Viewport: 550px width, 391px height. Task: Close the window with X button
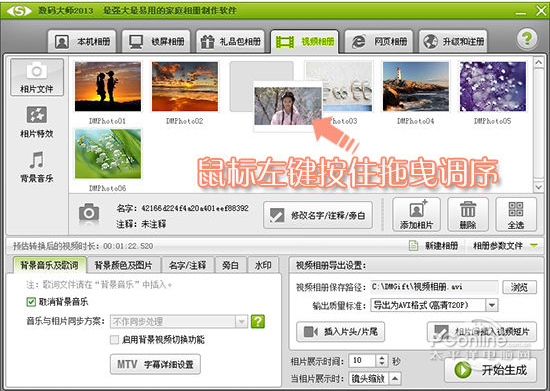tap(541, 11)
